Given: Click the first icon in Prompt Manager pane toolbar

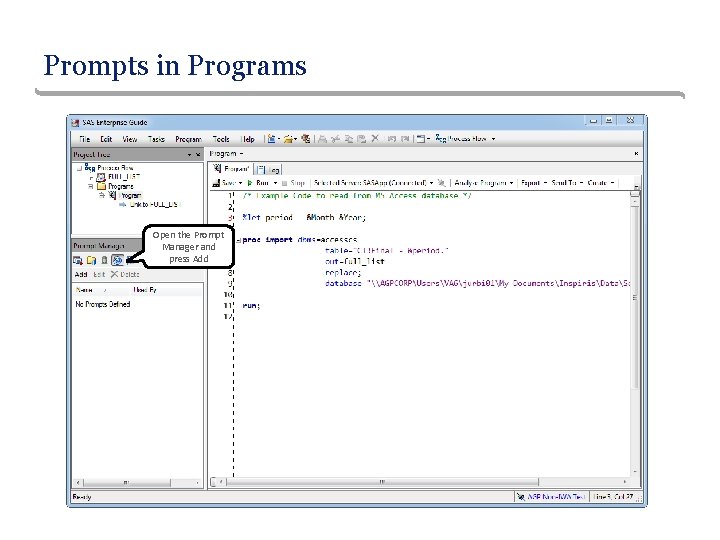Looking at the screenshot, I should click(x=78, y=260).
